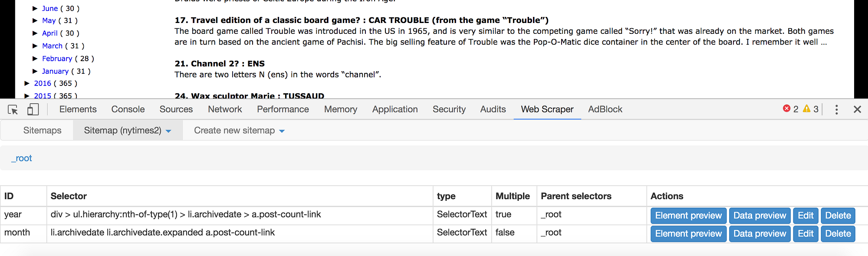The height and width of the screenshot is (256, 868).
Task: Close the DevTools panel
Action: 857,110
